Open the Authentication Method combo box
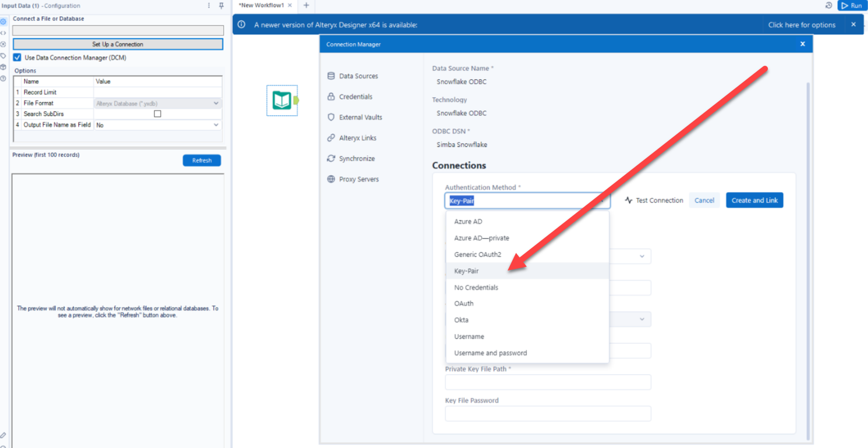The height and width of the screenshot is (448, 868). (x=527, y=201)
